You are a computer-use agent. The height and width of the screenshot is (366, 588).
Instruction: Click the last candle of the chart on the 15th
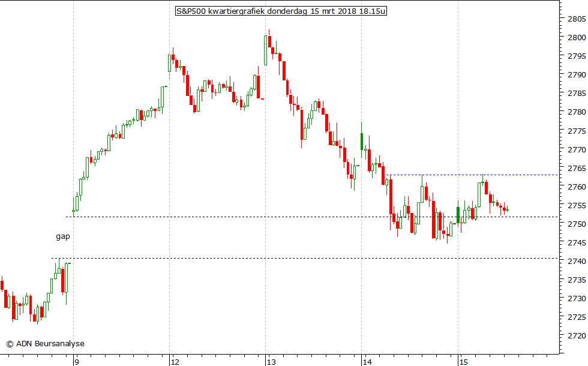coord(508,210)
